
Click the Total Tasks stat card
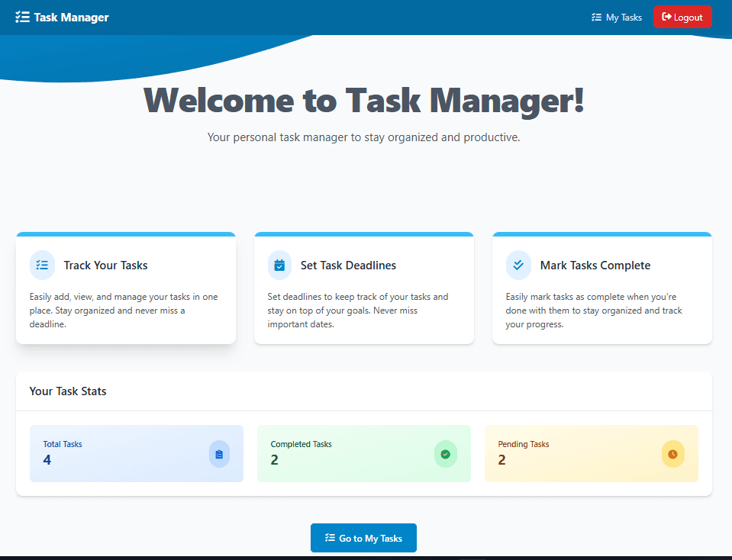pos(136,453)
